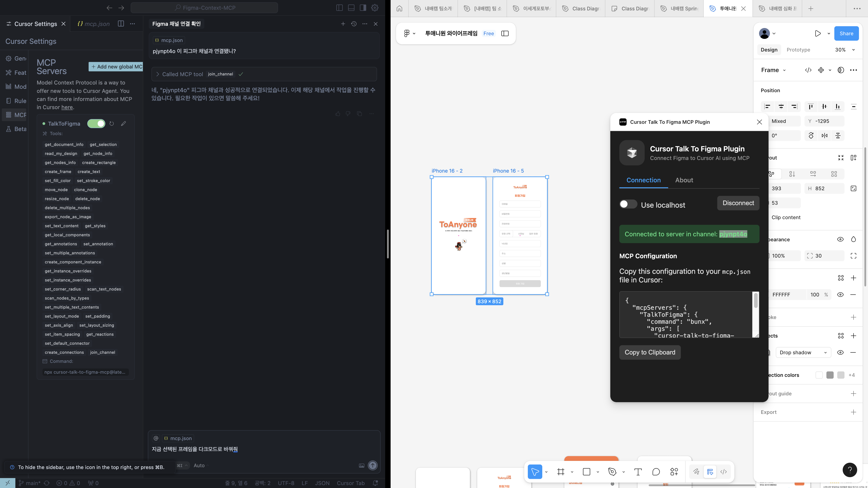Open chat history clock icon
The width and height of the screenshot is (868, 488).
click(x=354, y=24)
